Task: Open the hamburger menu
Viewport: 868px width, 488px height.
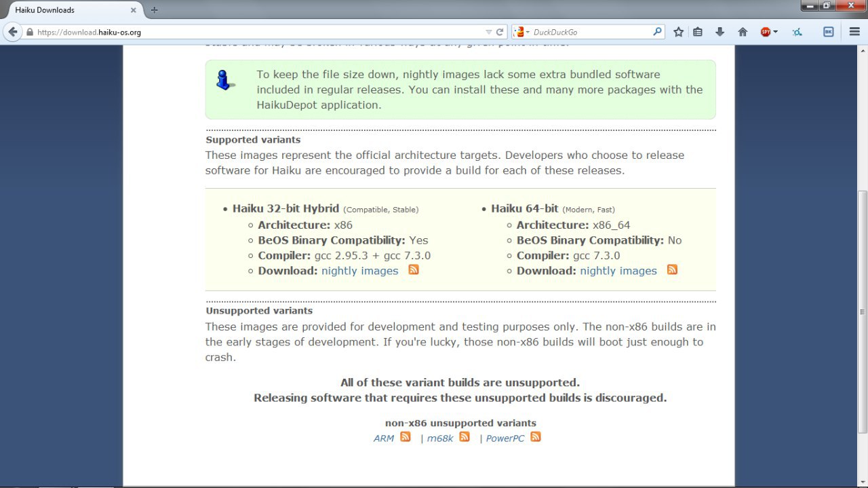Action: (854, 32)
